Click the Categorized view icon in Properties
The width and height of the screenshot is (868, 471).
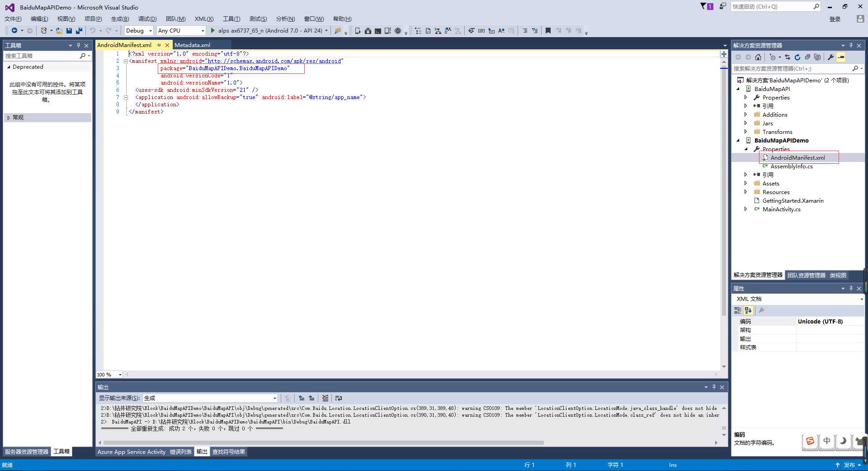[x=738, y=310]
